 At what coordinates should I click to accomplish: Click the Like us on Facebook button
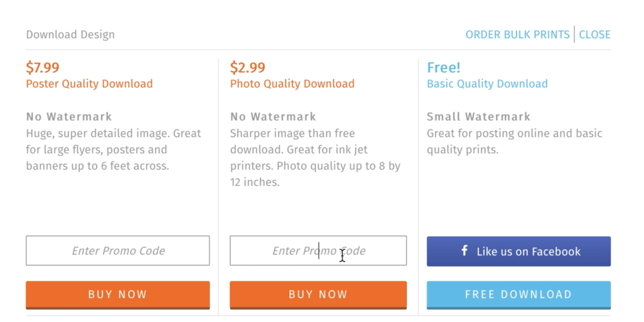coord(518,251)
